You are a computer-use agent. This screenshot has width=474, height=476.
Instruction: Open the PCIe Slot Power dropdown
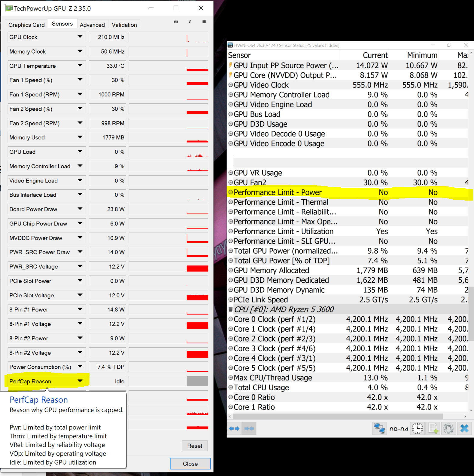[x=80, y=281]
